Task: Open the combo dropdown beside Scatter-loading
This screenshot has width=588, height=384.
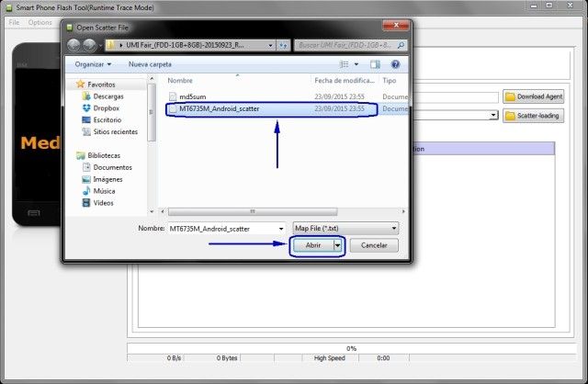Action: click(x=494, y=115)
